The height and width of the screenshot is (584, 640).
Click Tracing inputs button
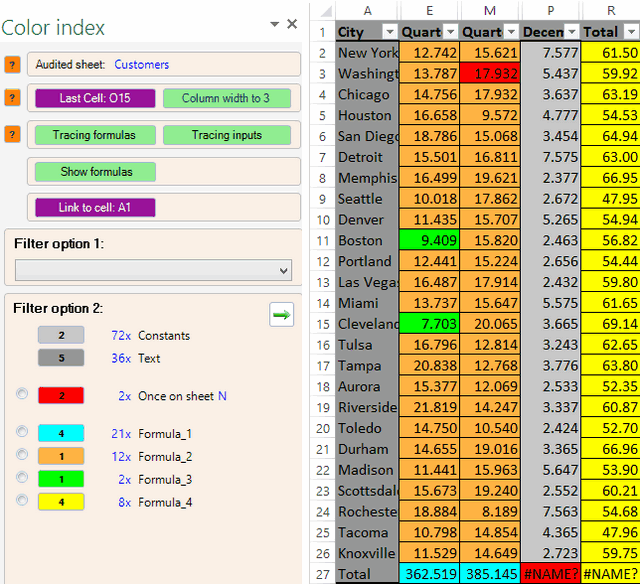(227, 135)
